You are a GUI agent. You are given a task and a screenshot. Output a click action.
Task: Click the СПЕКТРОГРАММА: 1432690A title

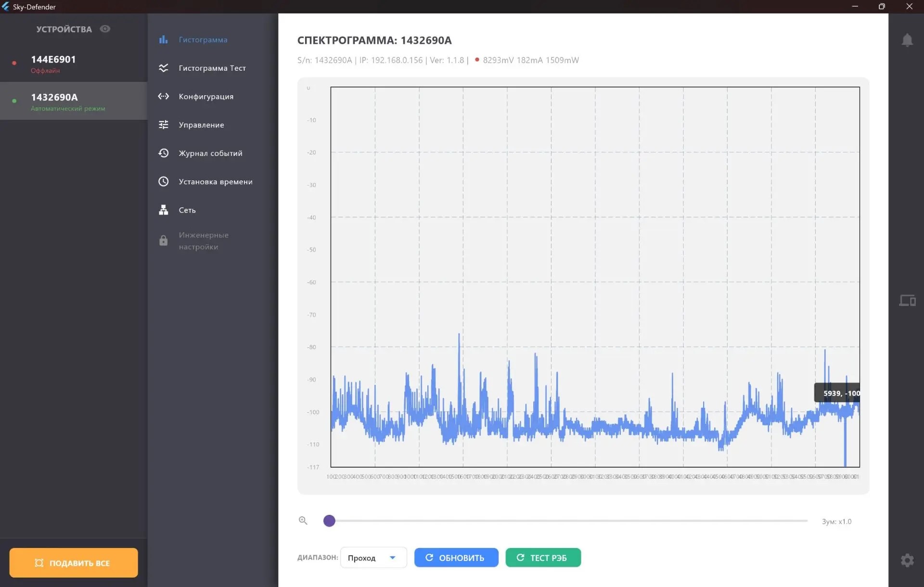(x=374, y=40)
